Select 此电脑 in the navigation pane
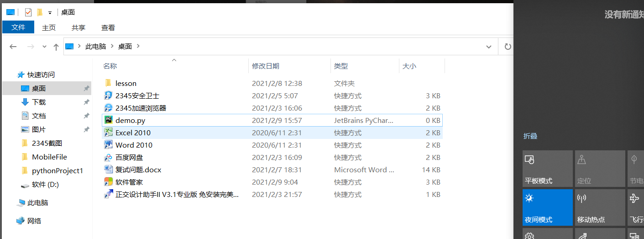 [x=38, y=202]
